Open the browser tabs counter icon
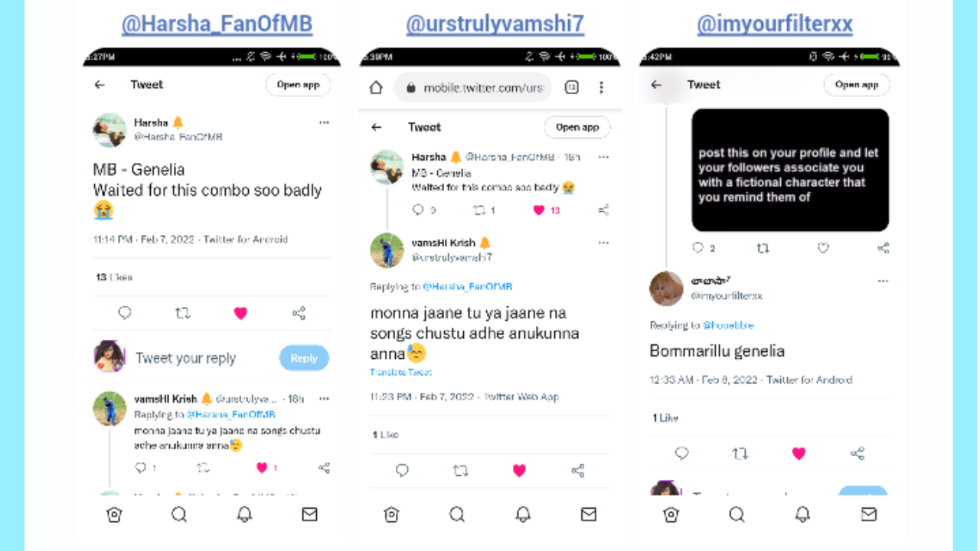Screen dimensions: 980x551 [571, 88]
